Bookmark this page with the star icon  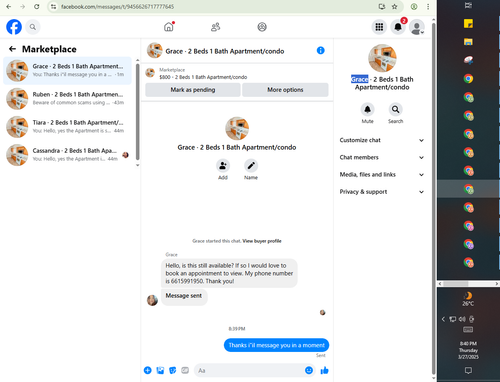[395, 7]
